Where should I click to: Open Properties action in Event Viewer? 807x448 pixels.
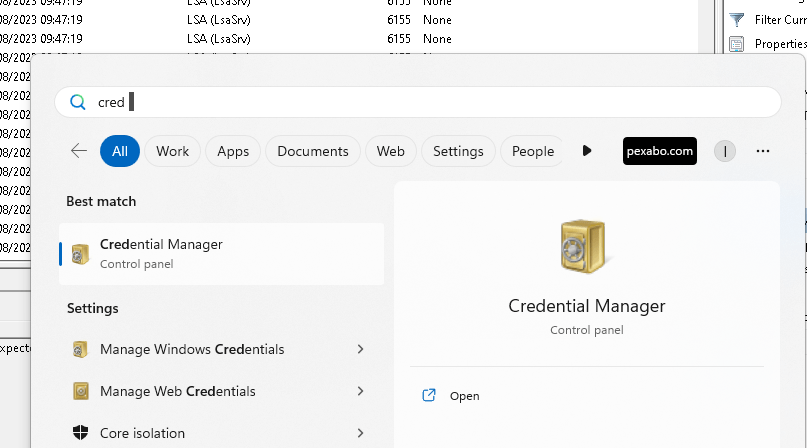[x=780, y=44]
